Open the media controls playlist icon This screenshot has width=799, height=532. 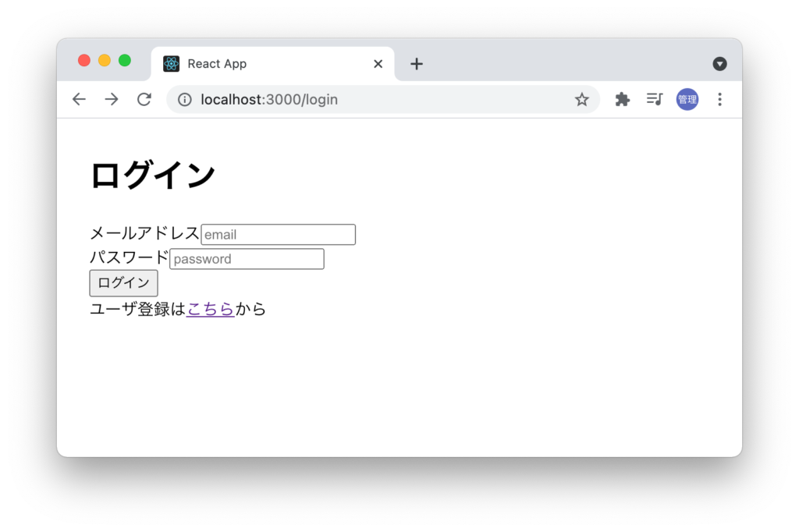pyautogui.click(x=654, y=99)
